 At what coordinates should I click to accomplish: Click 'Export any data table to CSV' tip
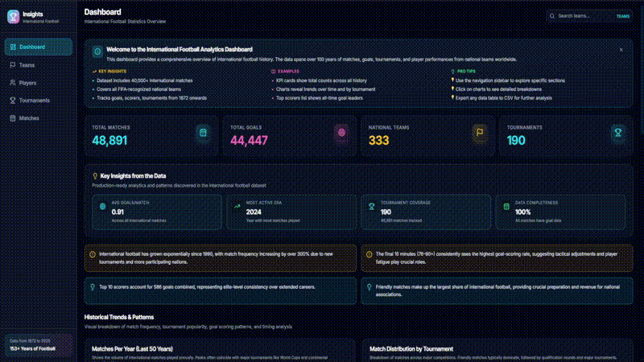coord(504,98)
